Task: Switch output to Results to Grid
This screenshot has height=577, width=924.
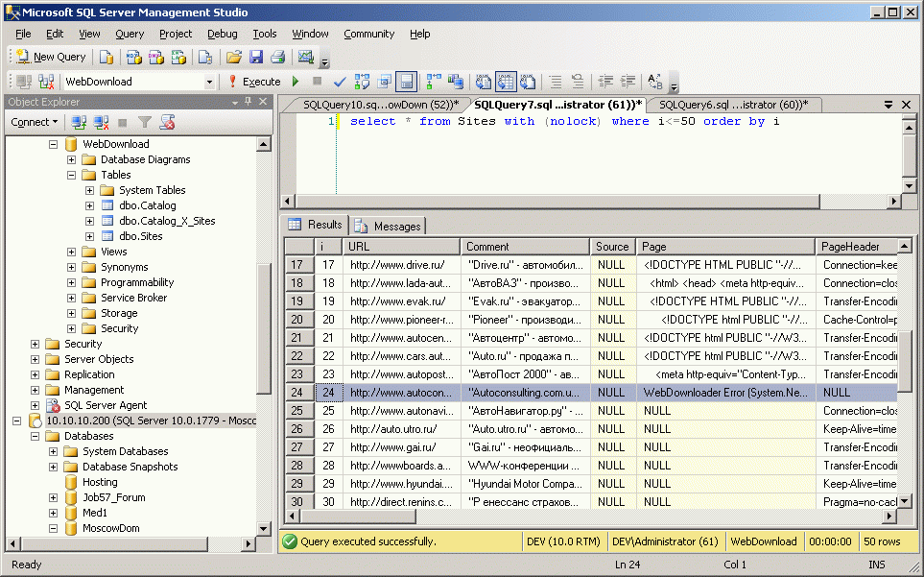Action: (506, 82)
